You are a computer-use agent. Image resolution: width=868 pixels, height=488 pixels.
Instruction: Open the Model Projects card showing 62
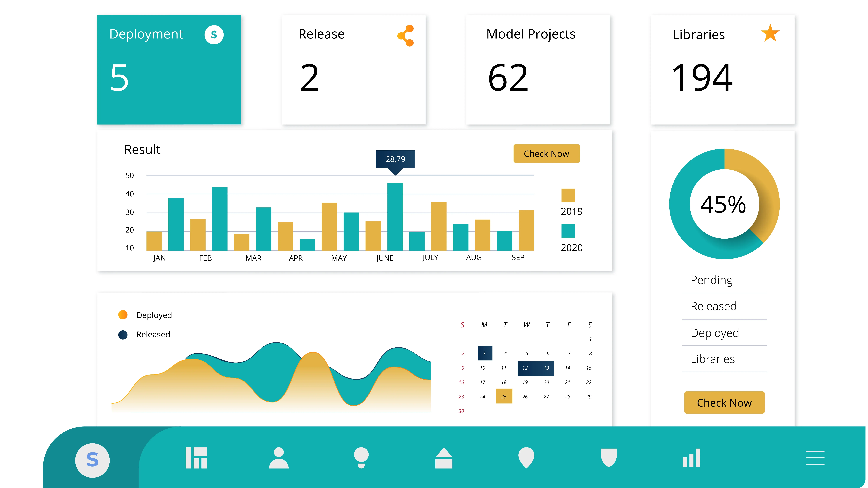(538, 70)
